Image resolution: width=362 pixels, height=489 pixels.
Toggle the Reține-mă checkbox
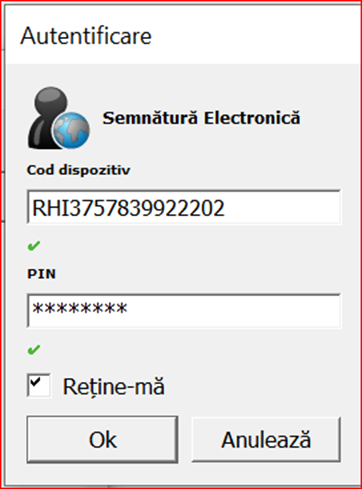(39, 386)
